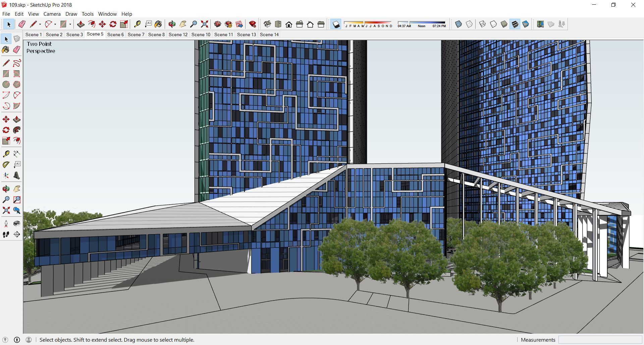Click the geo-location status bar icon
This screenshot has height=345, width=644.
tap(5, 340)
